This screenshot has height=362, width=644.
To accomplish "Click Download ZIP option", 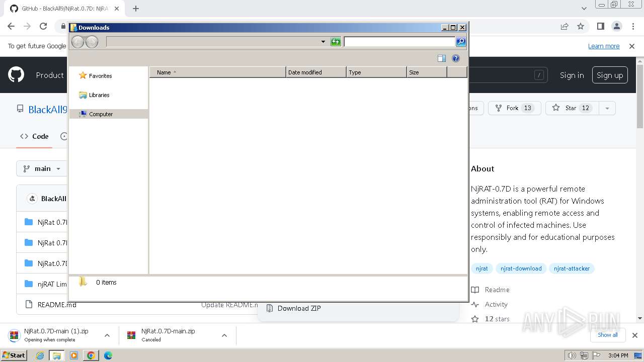I will point(299,308).
